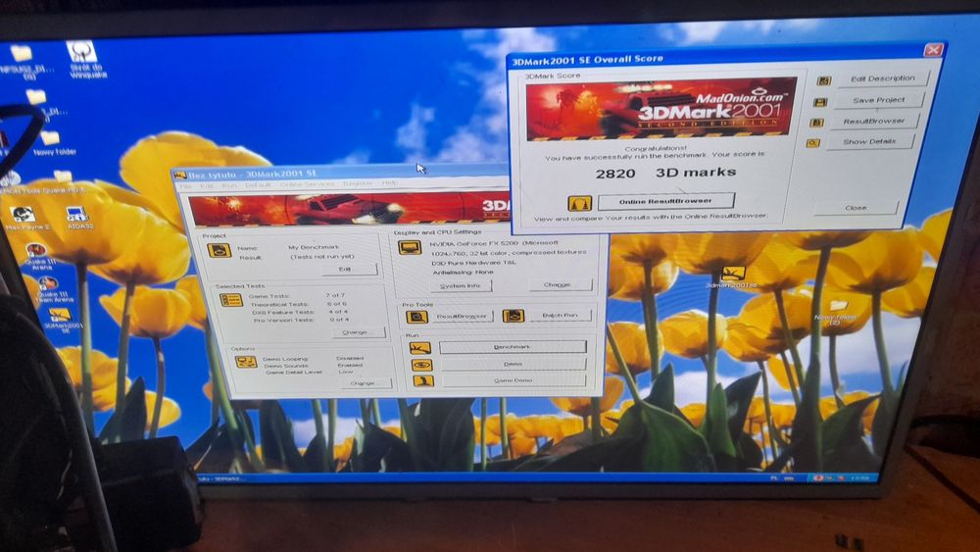Click the Selected Tests icon

pos(231,300)
